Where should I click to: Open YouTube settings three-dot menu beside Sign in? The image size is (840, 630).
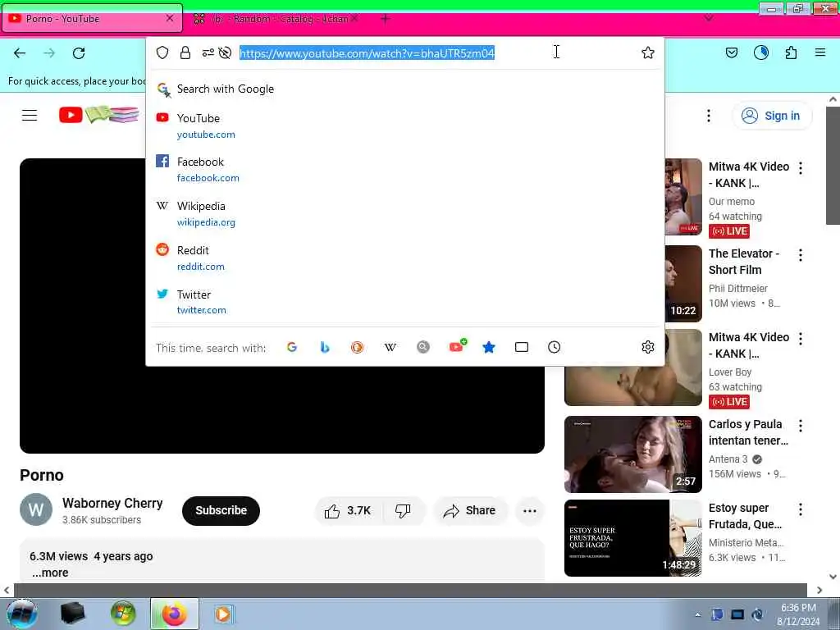[x=709, y=116]
